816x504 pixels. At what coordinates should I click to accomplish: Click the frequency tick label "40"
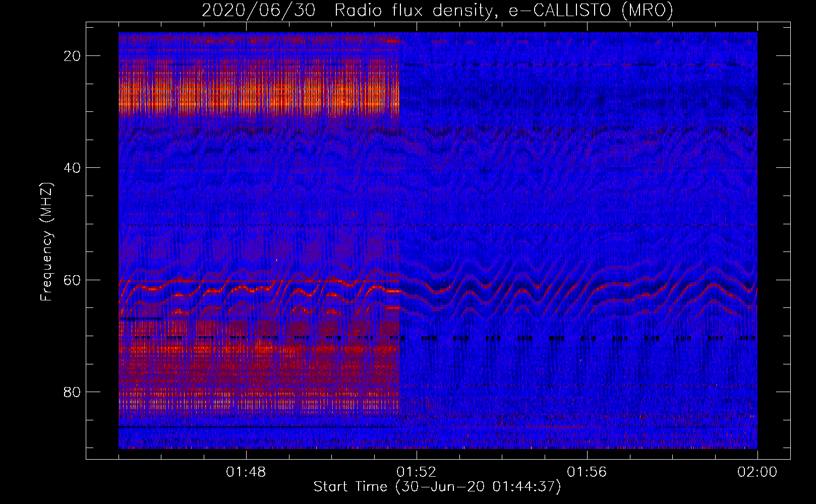coord(73,168)
